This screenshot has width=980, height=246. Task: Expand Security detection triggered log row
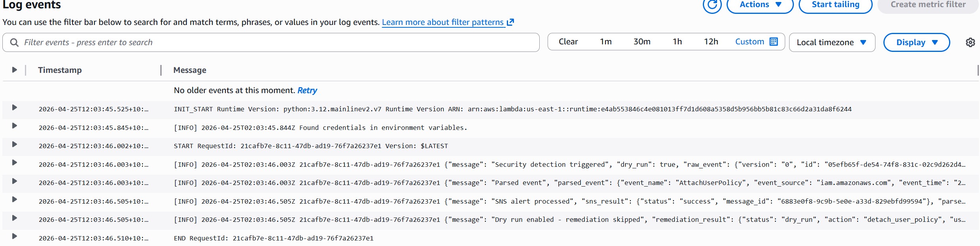coord(14,162)
